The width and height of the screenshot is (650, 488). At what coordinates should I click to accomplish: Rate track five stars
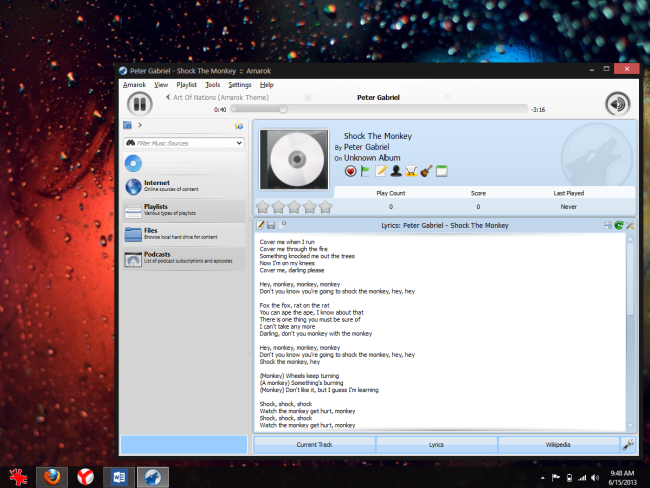[325, 206]
